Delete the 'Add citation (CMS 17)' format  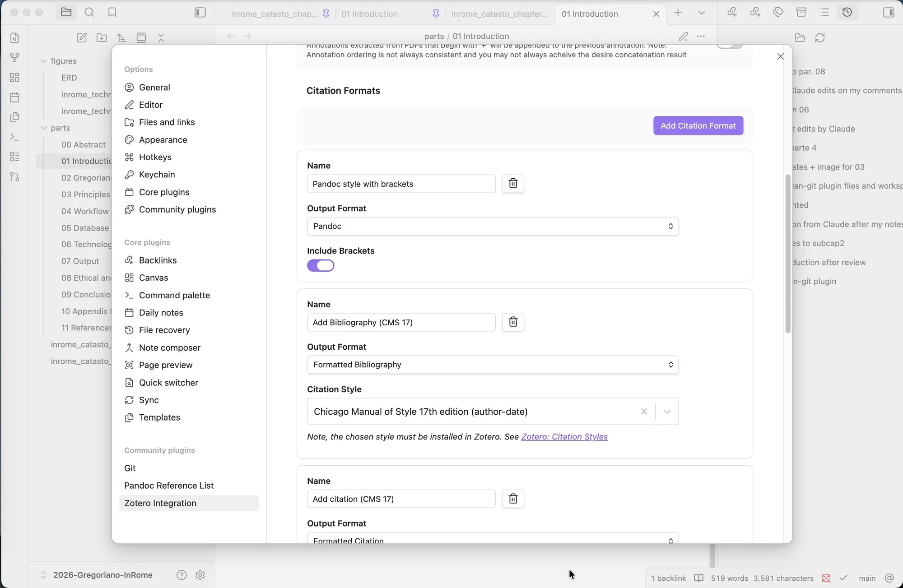pos(513,499)
